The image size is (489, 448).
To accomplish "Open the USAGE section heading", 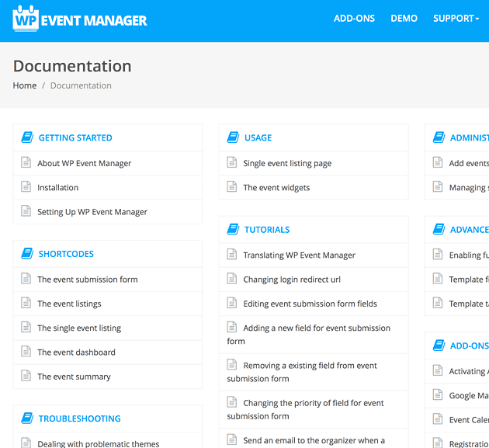I will click(258, 137).
